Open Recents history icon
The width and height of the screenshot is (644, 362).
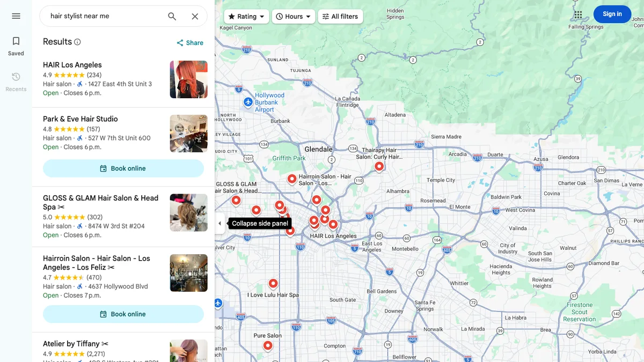coord(16,77)
